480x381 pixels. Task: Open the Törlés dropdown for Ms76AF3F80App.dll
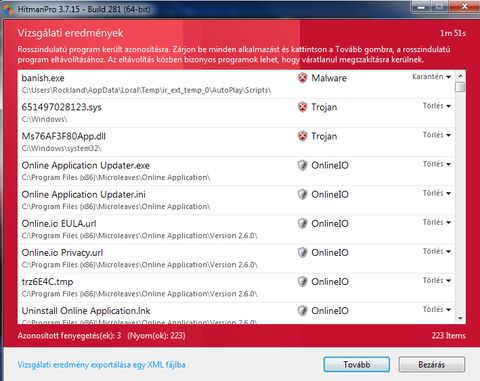(x=437, y=135)
